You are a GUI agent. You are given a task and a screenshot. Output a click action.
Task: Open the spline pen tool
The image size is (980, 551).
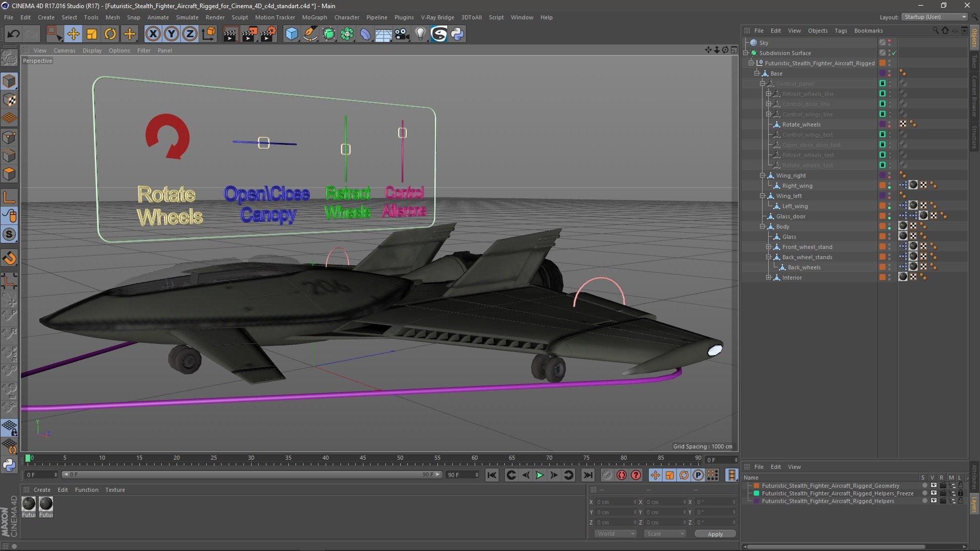(x=310, y=34)
